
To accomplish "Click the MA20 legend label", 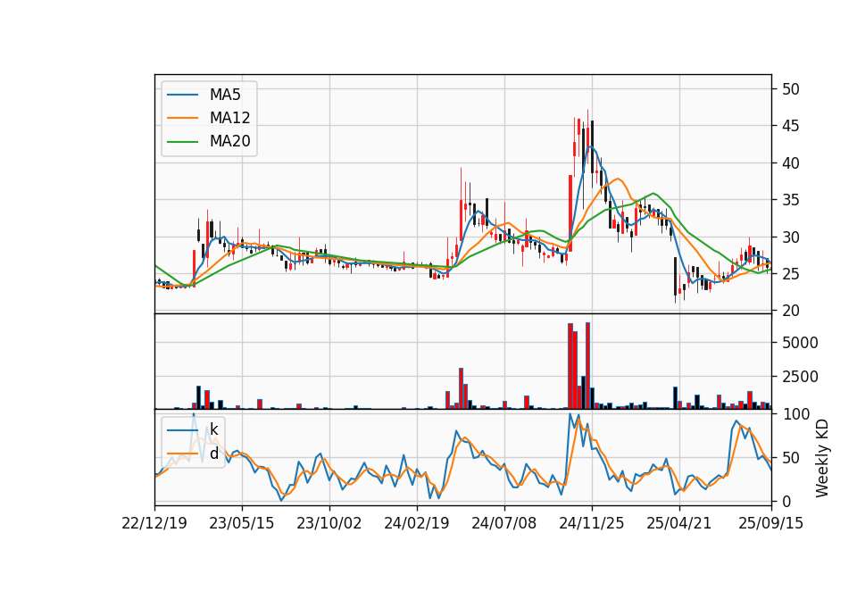I will pyautogui.click(x=229, y=141).
